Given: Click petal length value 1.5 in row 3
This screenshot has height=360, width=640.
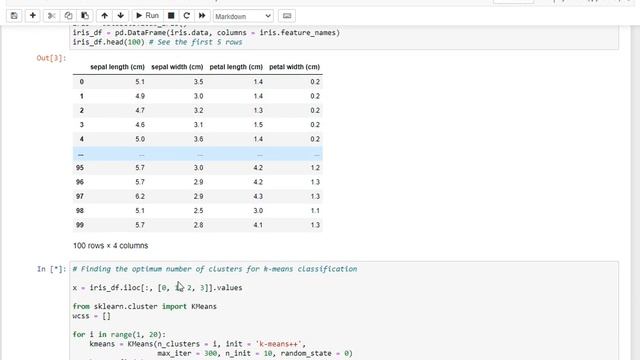Looking at the screenshot, I should coord(258,125).
